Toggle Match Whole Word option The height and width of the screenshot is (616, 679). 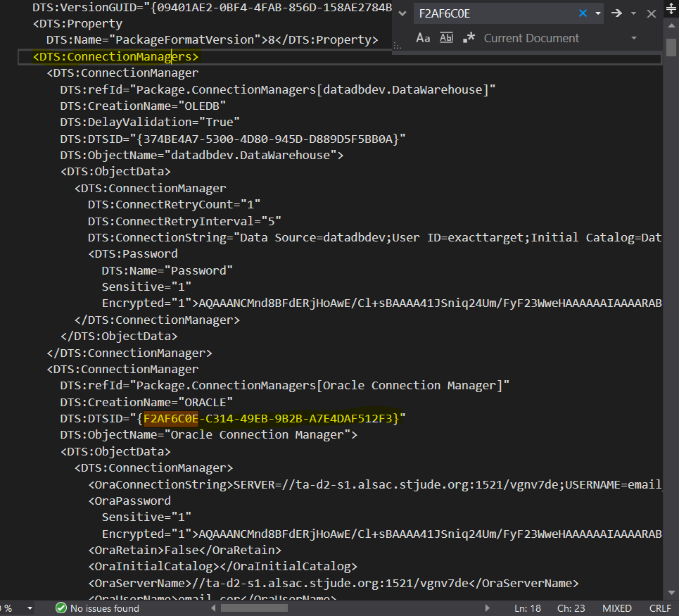[x=447, y=38]
